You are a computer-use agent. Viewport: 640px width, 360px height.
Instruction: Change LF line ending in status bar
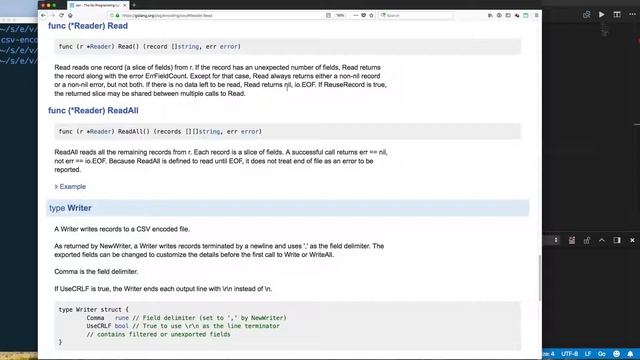pyautogui.click(x=588, y=353)
